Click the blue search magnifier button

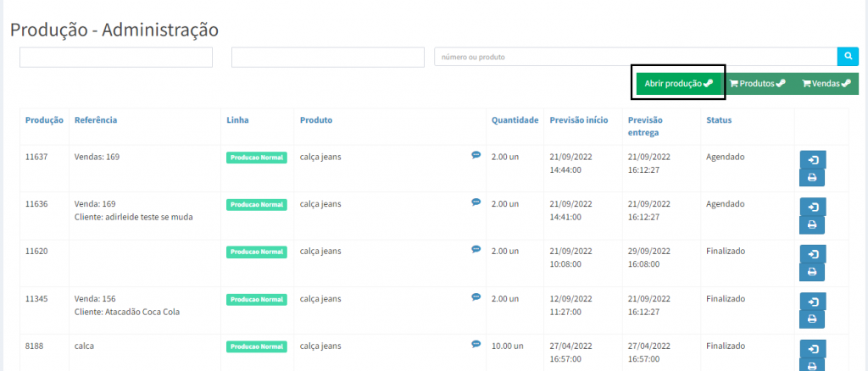848,57
